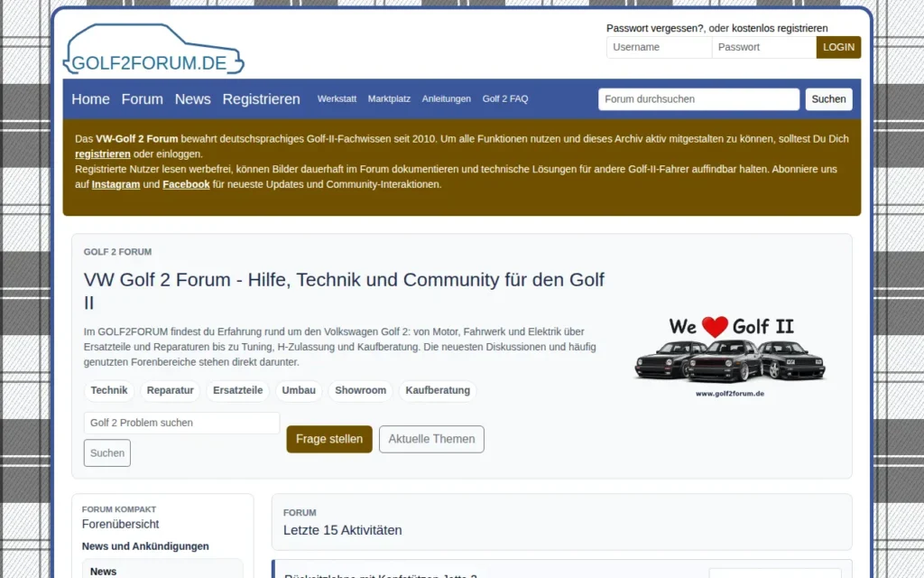Click the Letzte 15 Aktivitäten heading
This screenshot has height=578, width=924.
point(342,530)
